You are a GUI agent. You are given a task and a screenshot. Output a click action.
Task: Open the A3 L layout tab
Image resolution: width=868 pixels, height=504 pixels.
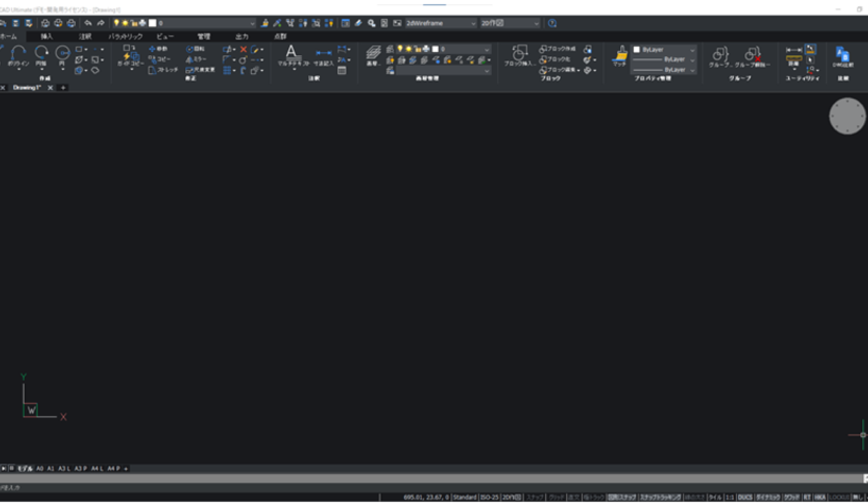click(x=64, y=469)
